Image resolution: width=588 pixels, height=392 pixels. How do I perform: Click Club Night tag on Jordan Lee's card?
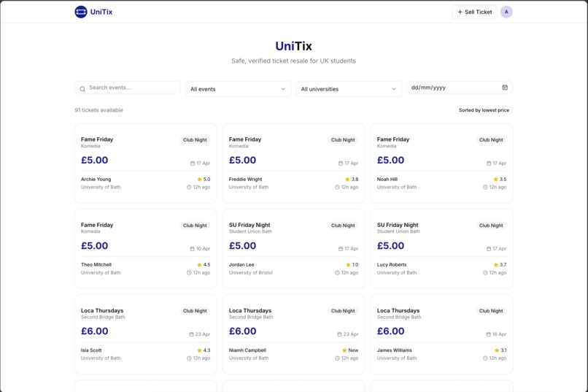343,226
